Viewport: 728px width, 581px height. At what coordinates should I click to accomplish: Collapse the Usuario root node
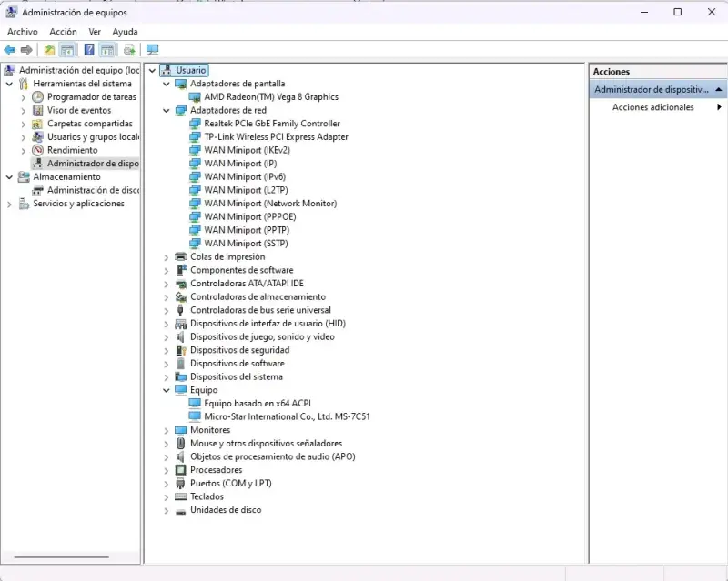coord(152,71)
